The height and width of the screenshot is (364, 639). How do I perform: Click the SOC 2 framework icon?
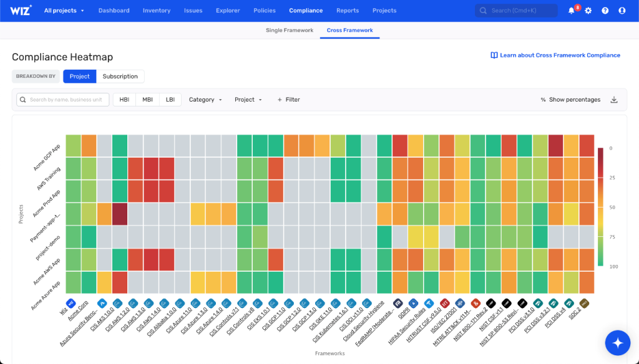[584, 304]
